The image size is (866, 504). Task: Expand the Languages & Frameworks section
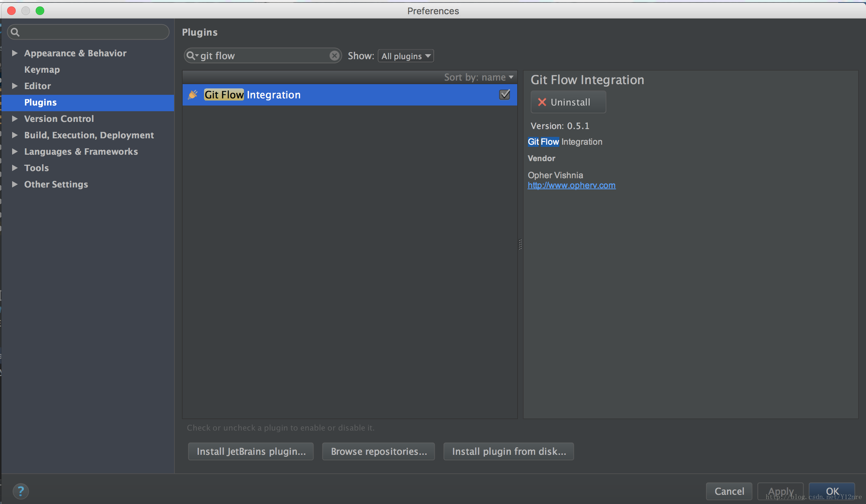point(15,151)
